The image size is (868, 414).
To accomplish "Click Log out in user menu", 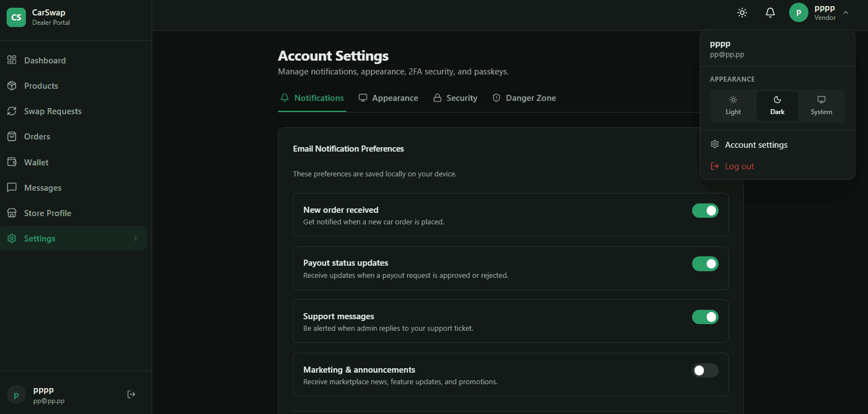I will click(x=777, y=166).
